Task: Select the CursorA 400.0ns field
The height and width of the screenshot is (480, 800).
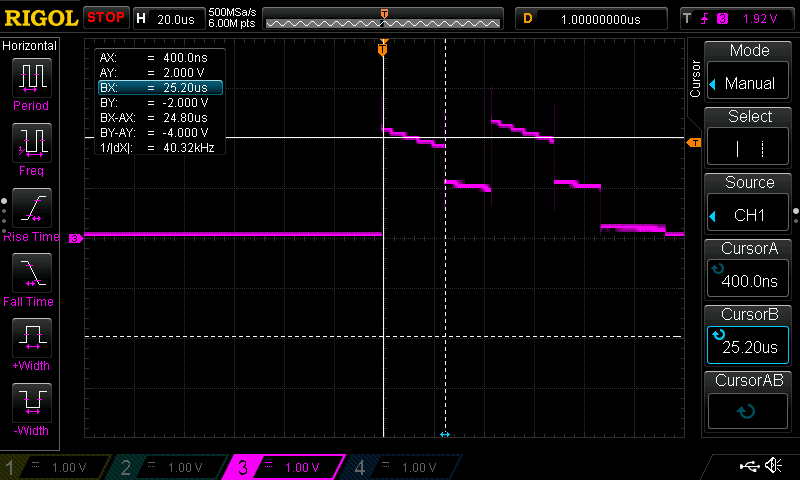Action: (x=748, y=280)
